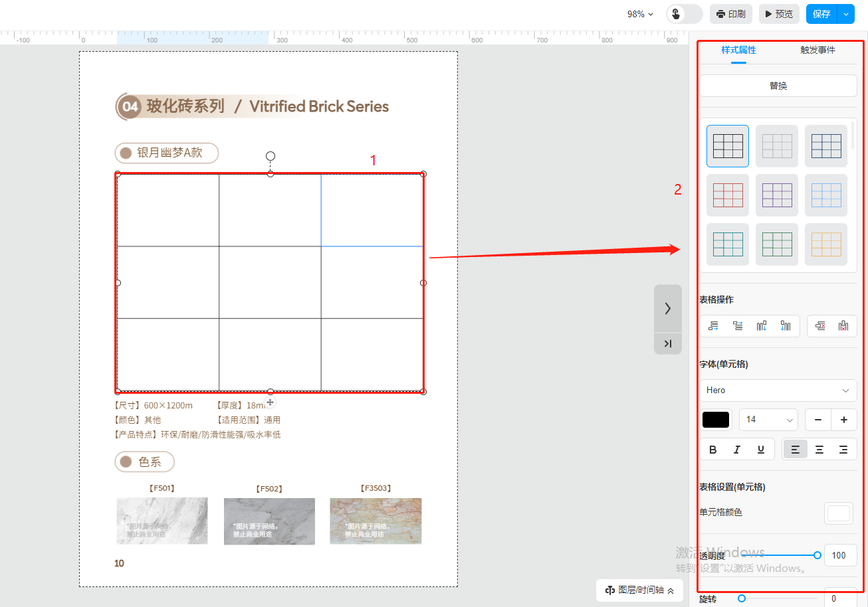
Task: Open the font size 14 dropdown
Action: coord(769,420)
